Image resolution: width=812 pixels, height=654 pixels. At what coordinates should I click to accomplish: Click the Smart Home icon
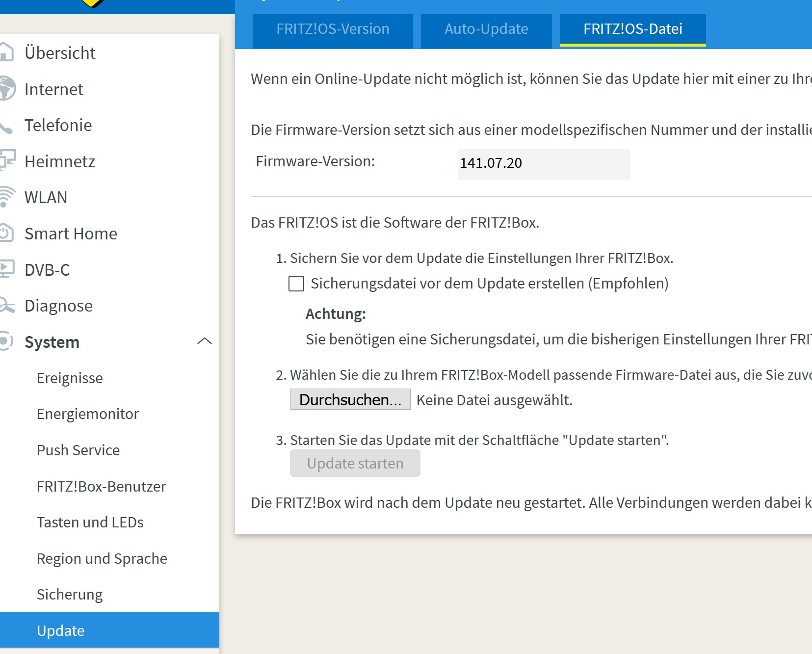point(6,233)
